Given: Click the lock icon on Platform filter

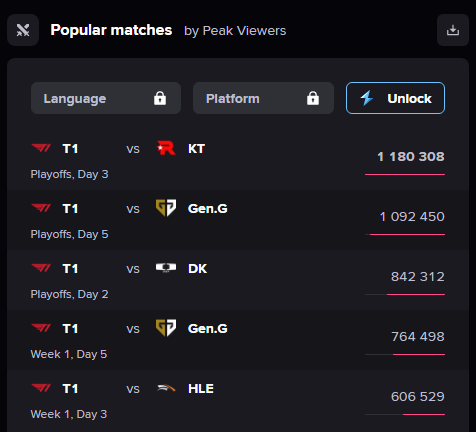Looking at the screenshot, I should [313, 98].
